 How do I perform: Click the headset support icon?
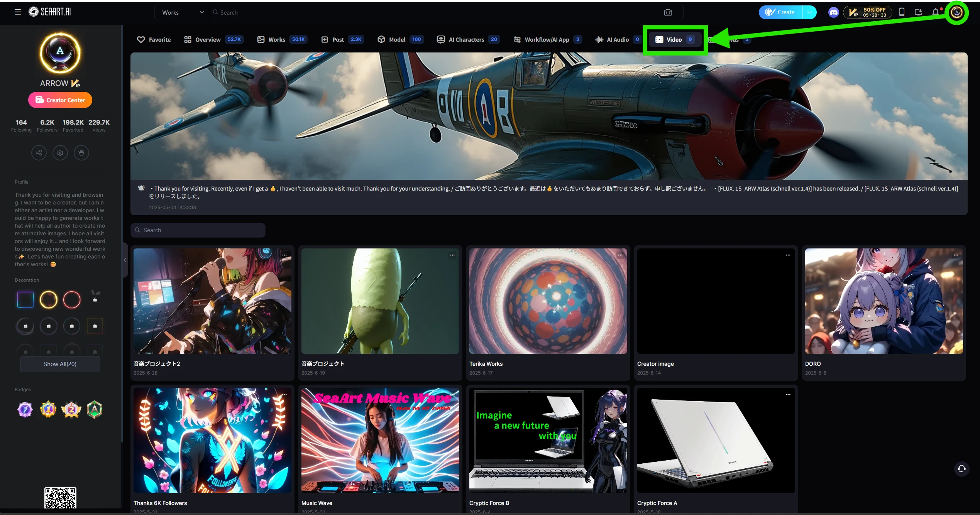[961, 469]
